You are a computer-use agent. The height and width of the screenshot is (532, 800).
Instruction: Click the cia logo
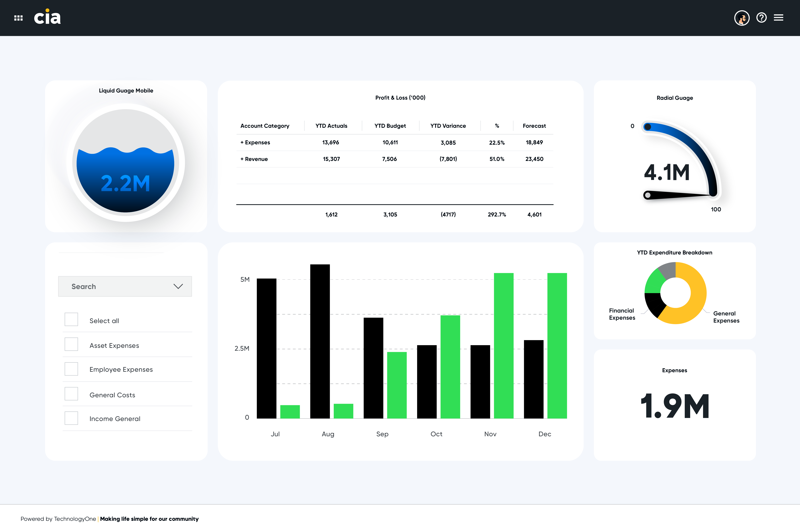pos(47,17)
